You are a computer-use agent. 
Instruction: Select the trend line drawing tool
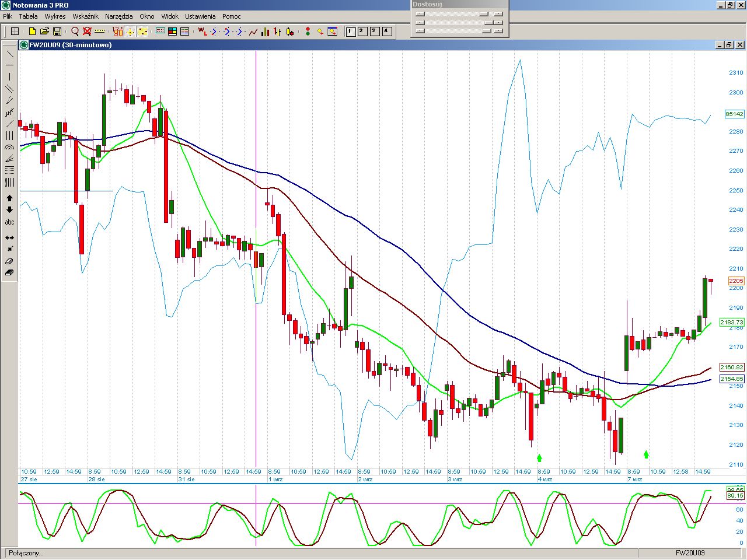coord(9,54)
